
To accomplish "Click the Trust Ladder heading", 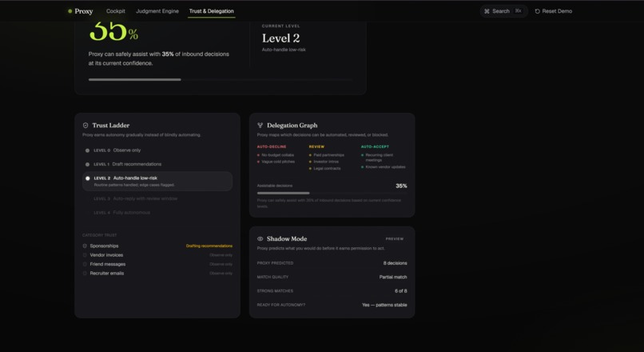I will 111,126.
